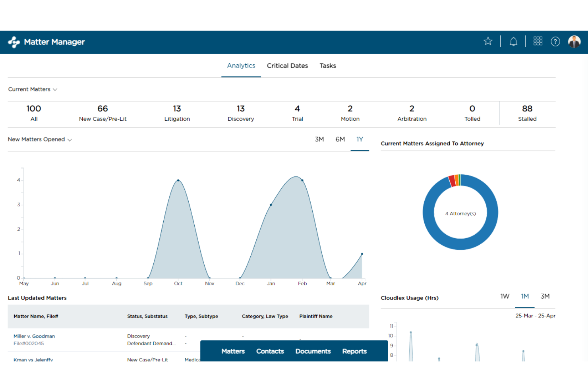
Task: Open the Tasks tab
Action: coord(327,66)
